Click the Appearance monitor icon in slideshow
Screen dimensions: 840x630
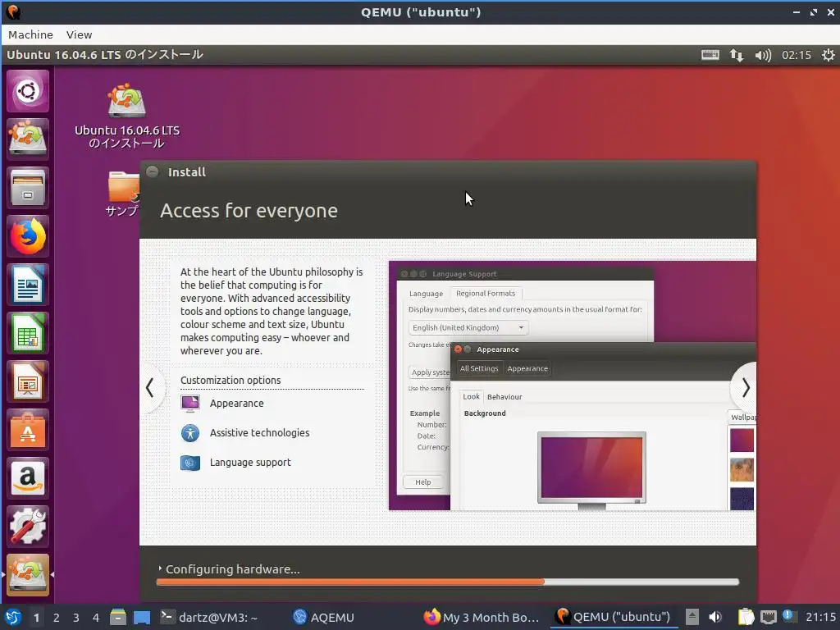point(190,404)
